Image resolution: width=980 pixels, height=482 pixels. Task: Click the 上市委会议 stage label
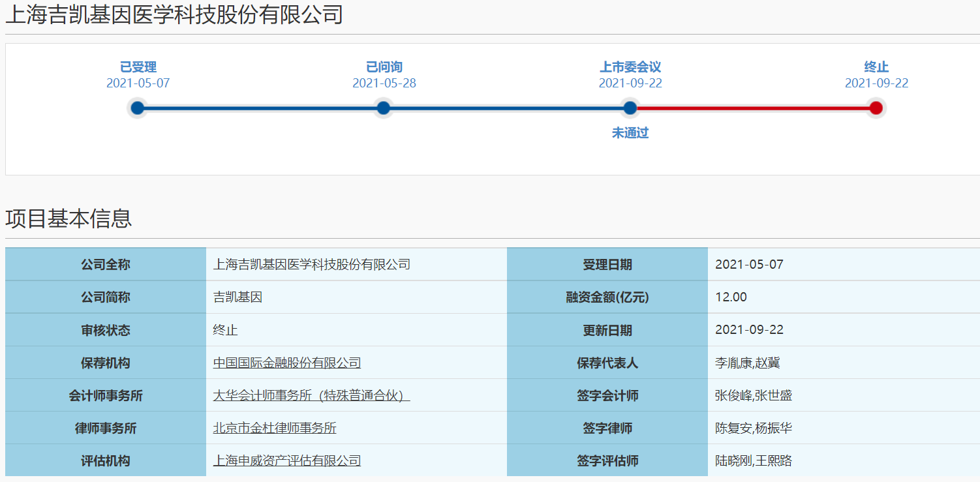coord(630,67)
